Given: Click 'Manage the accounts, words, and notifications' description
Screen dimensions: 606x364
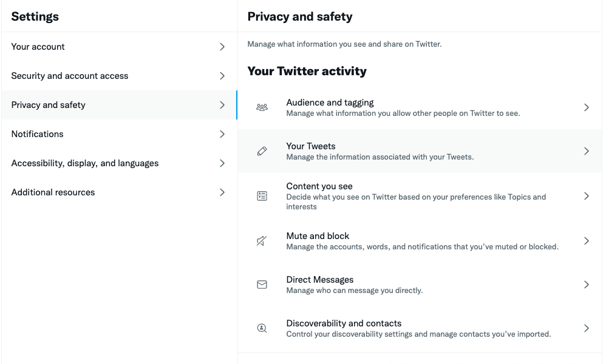Looking at the screenshot, I should click(423, 247).
